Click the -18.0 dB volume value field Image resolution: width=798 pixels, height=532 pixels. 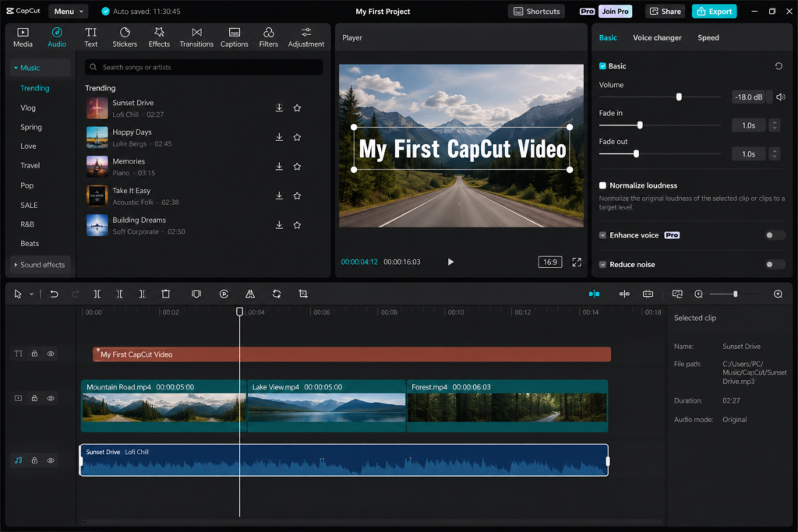(x=749, y=97)
